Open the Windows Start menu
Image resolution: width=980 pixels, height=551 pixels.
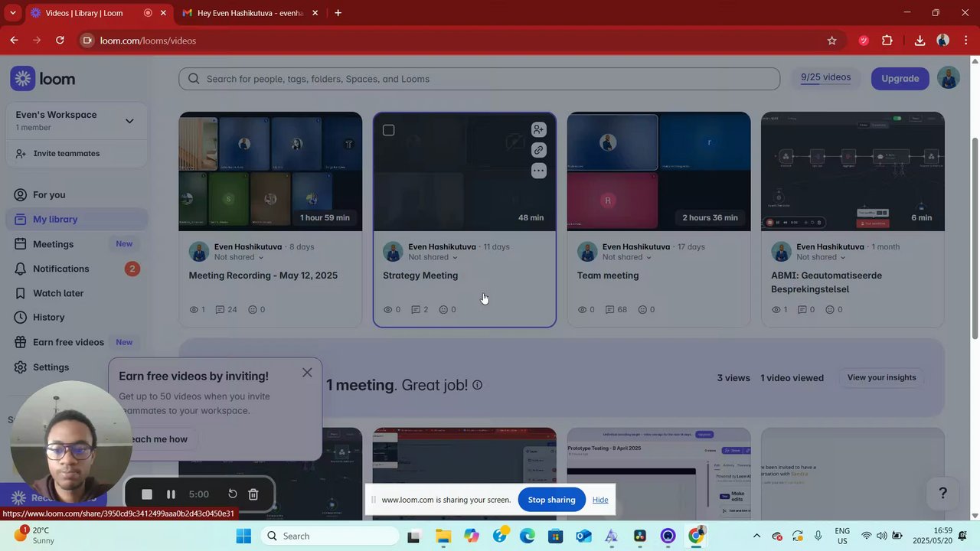click(243, 536)
